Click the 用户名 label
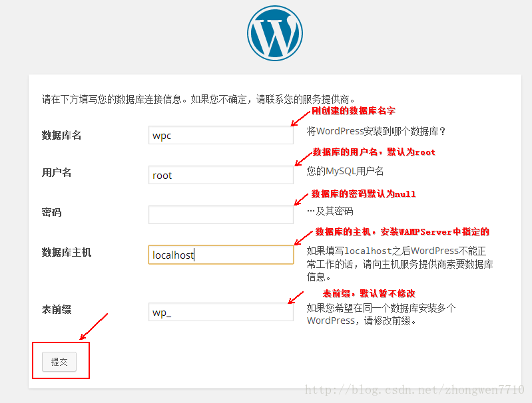Screen dimensions: 532x403 point(57,172)
